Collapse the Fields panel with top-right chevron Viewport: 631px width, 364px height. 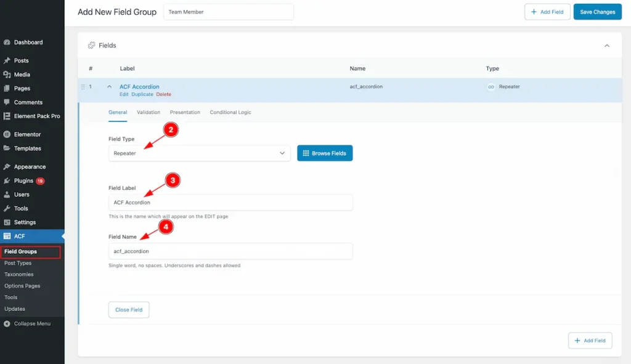[x=606, y=46]
